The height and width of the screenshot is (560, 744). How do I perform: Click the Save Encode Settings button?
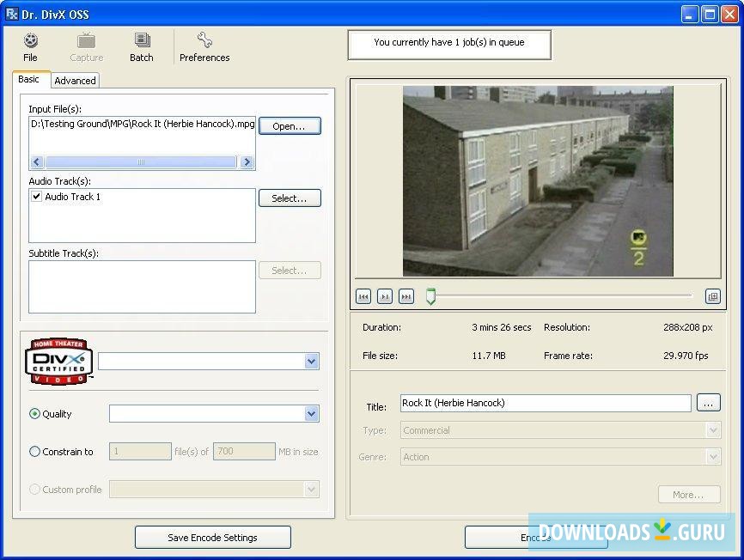tap(212, 538)
